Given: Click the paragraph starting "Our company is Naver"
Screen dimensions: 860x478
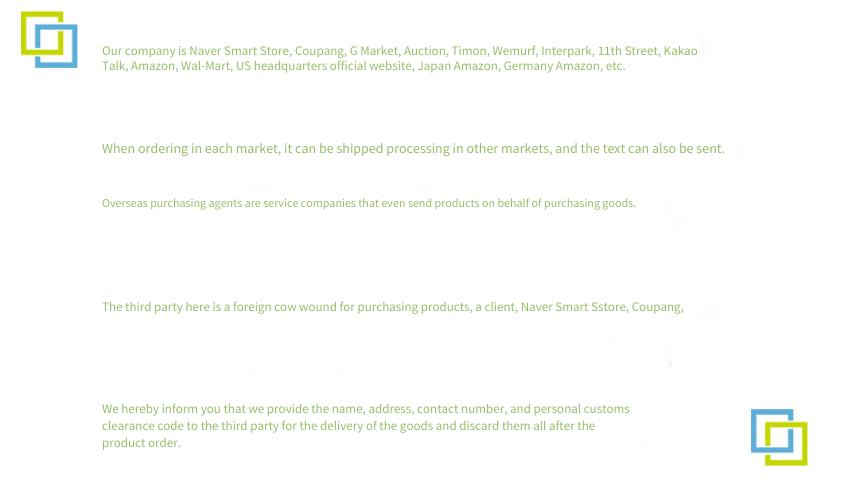Looking at the screenshot, I should click(400, 58).
